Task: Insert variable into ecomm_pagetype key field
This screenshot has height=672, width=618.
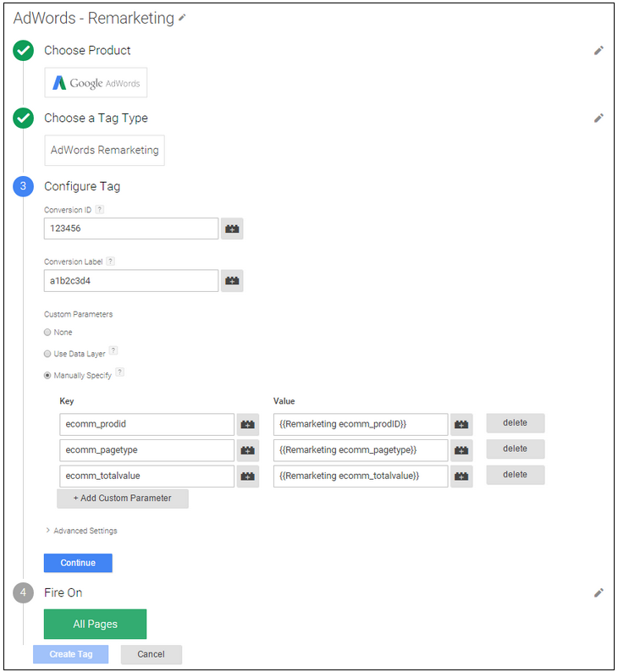Action: [x=248, y=450]
